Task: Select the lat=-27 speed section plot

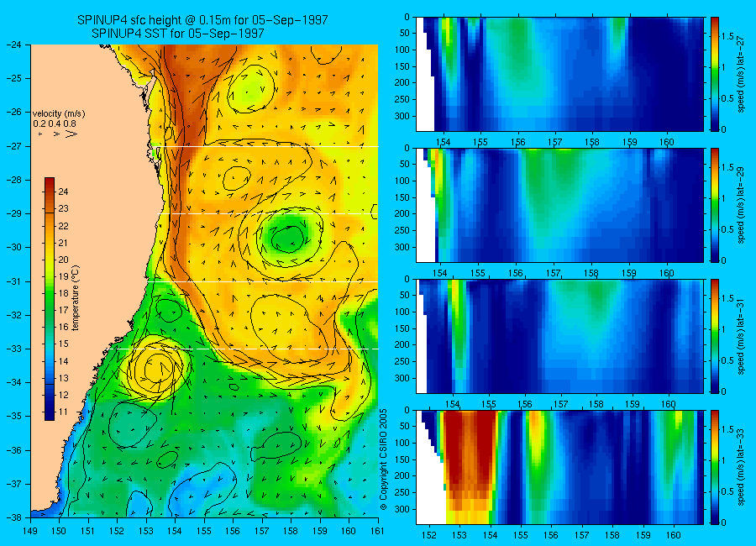Action: 559,74
